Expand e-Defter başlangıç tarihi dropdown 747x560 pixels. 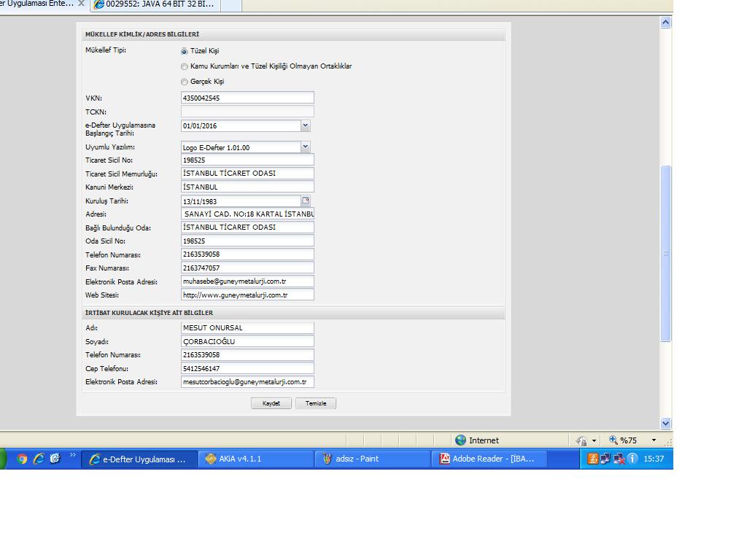pos(305,125)
